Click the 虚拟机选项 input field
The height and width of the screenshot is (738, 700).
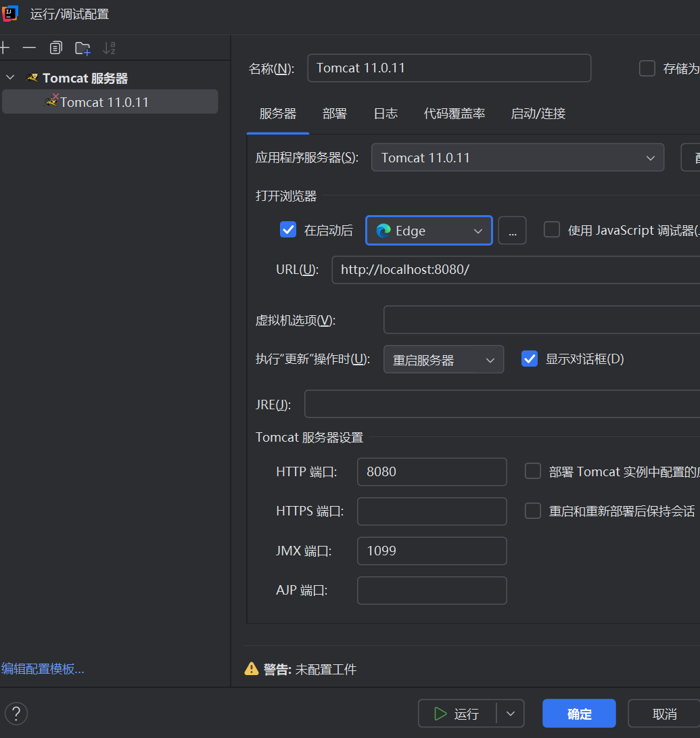pyautogui.click(x=542, y=319)
